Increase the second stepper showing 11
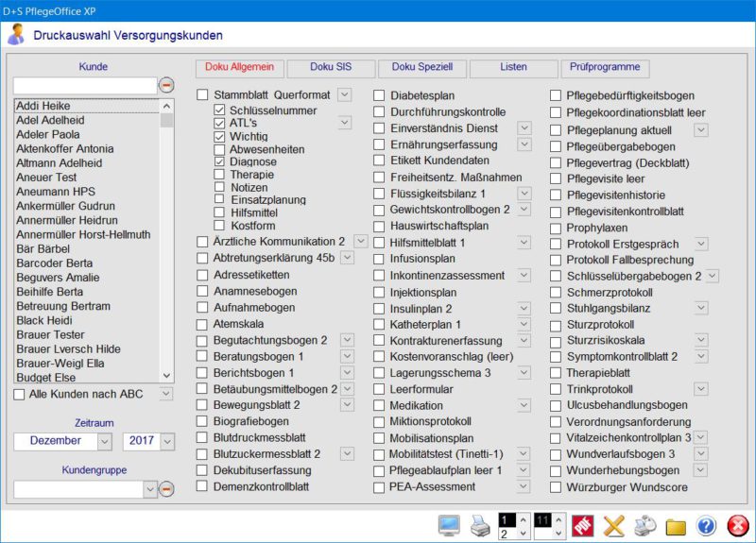This screenshot has width=756, height=543. (558, 520)
